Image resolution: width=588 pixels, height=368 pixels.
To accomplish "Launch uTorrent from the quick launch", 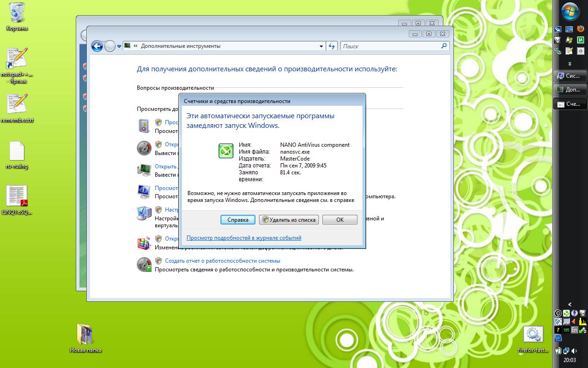I will coord(581,40).
